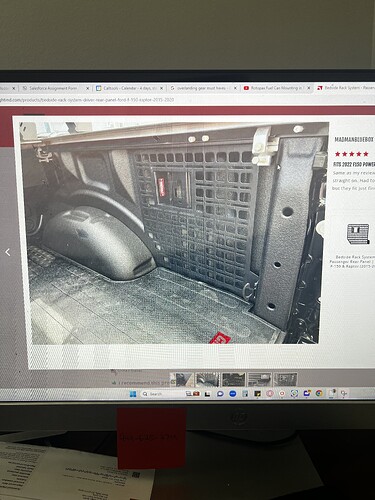Launch Google Chrome from the taskbar
Screen dimensions: 375x500
pos(319,393)
